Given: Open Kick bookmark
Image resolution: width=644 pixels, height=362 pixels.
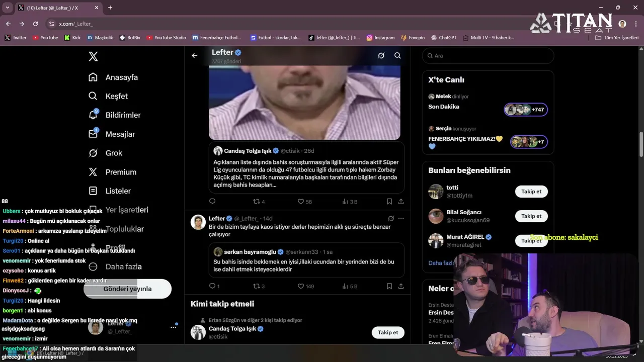Looking at the screenshot, I should (72, 38).
